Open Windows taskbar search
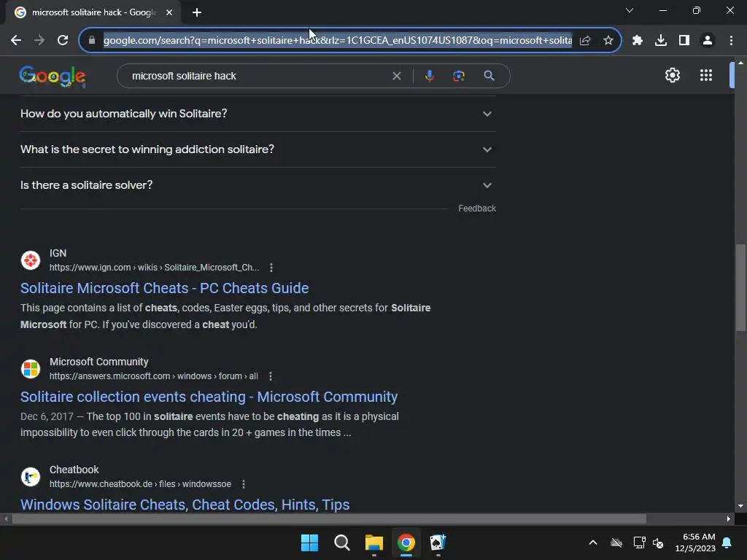 click(341, 542)
